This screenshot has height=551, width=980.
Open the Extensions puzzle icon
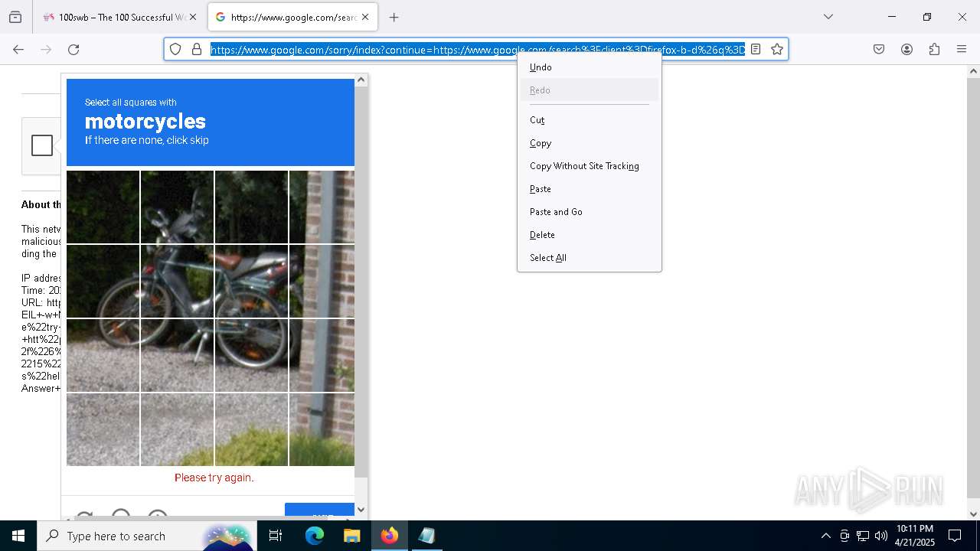934,49
